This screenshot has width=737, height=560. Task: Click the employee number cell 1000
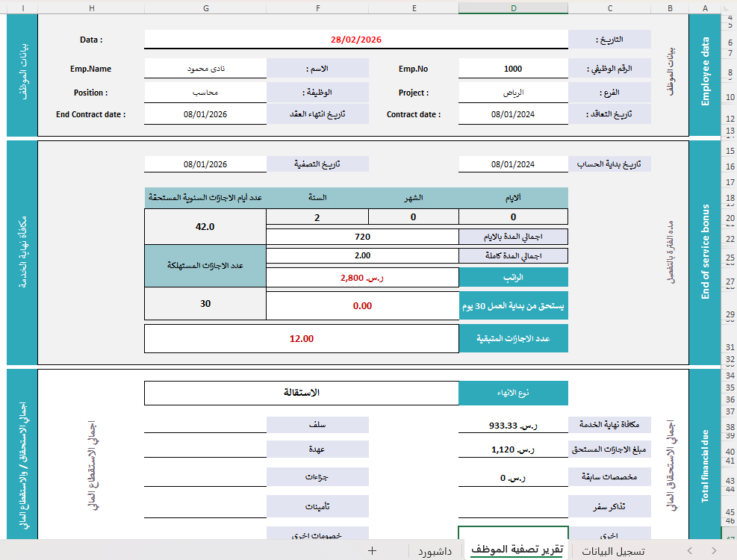[x=513, y=69]
